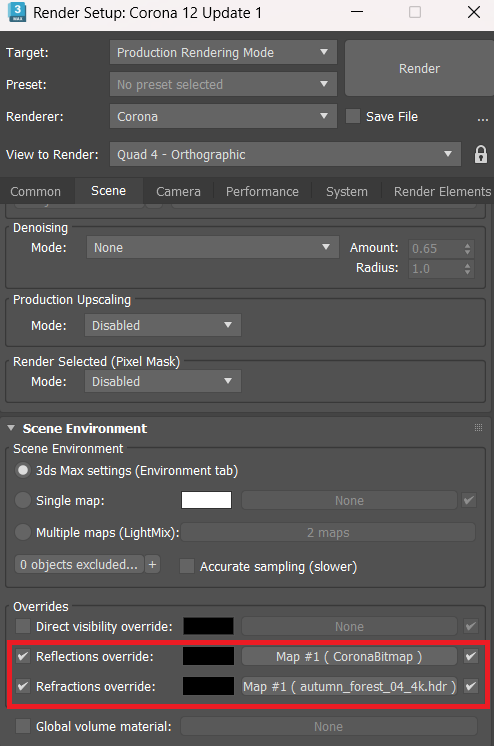Screen dimensions: 494x746
Task: Click the white Single map color swatch
Action: point(207,500)
